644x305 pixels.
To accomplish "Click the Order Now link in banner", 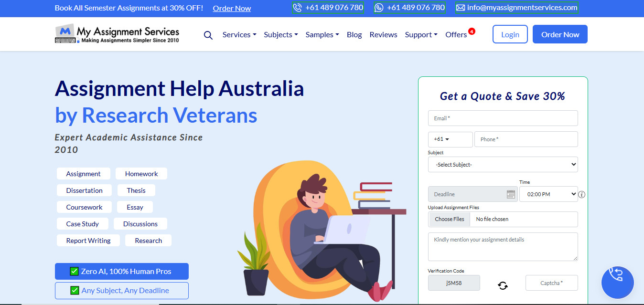I will (x=232, y=8).
